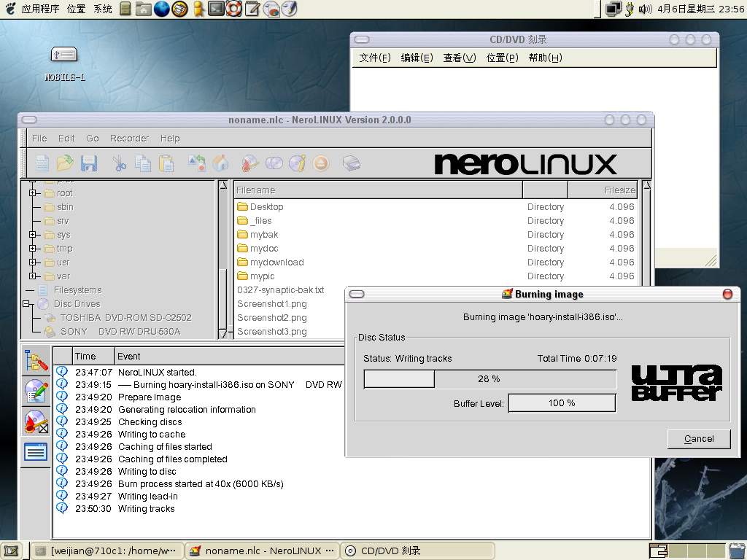Open the Edit menu in NeroLINUX
747x560 pixels.
point(66,138)
